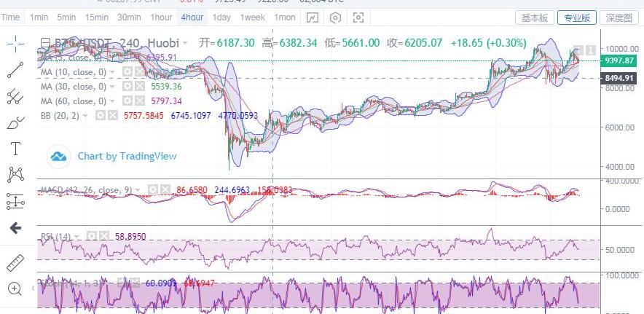Choose the pitchfork drawing tool
Viewport: 644px width, 314px height.
point(15,96)
